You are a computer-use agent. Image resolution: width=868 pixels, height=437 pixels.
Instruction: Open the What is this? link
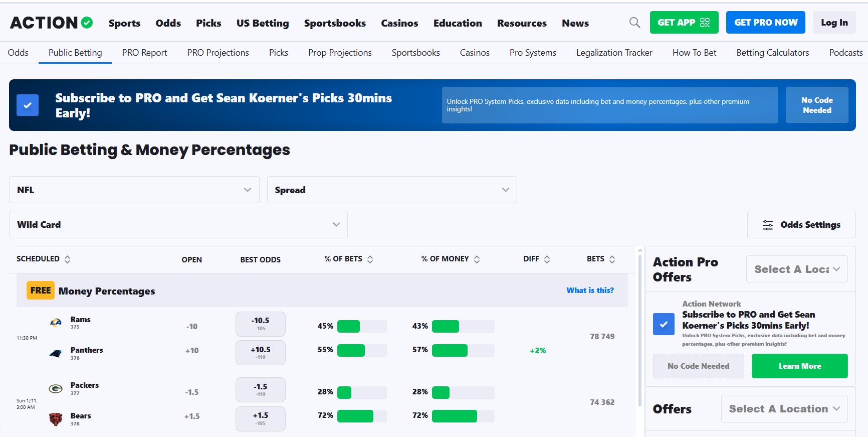(x=590, y=290)
